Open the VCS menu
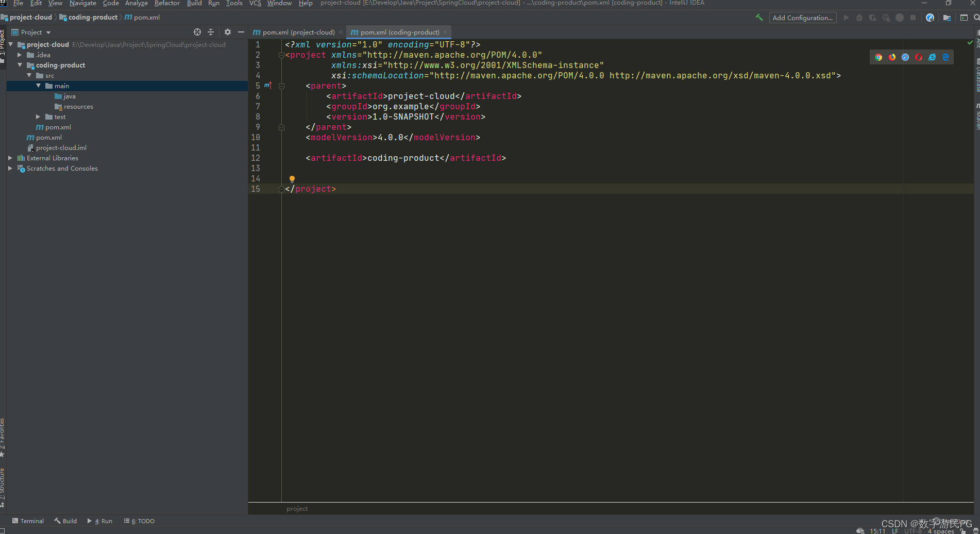Screen dimensions: 980x534 pos(255,3)
